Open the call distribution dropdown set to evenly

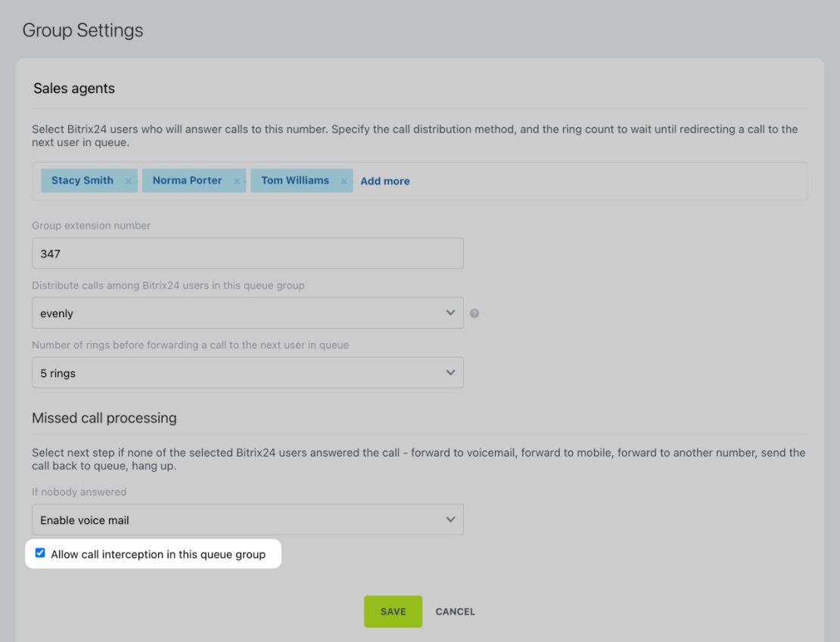(247, 313)
